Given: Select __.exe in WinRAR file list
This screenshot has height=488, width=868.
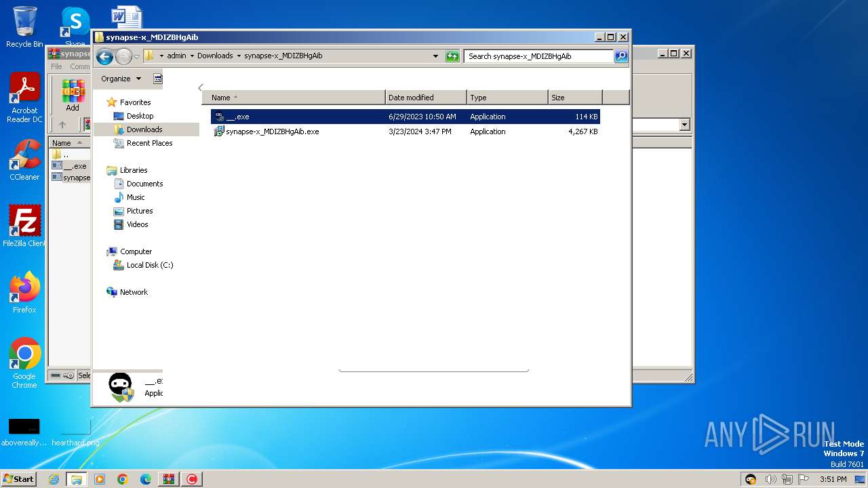Looking at the screenshot, I should [x=70, y=166].
